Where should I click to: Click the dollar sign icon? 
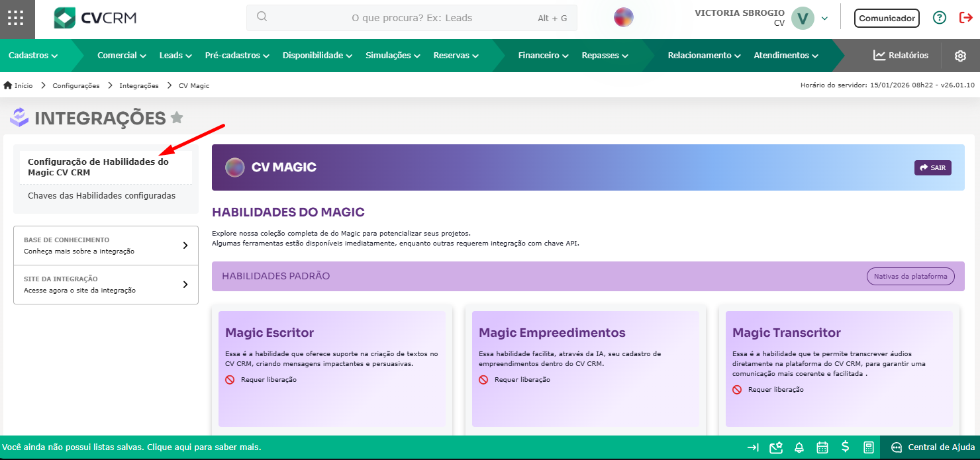[x=845, y=447]
